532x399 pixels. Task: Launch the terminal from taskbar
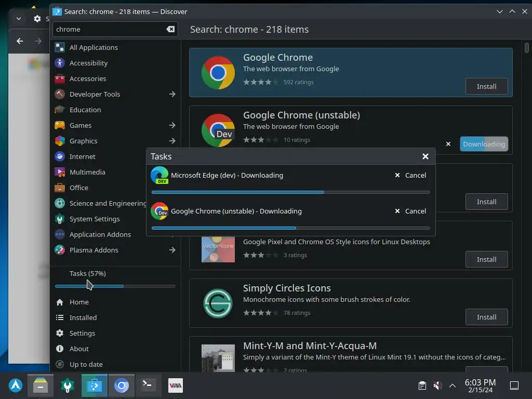[x=148, y=386]
